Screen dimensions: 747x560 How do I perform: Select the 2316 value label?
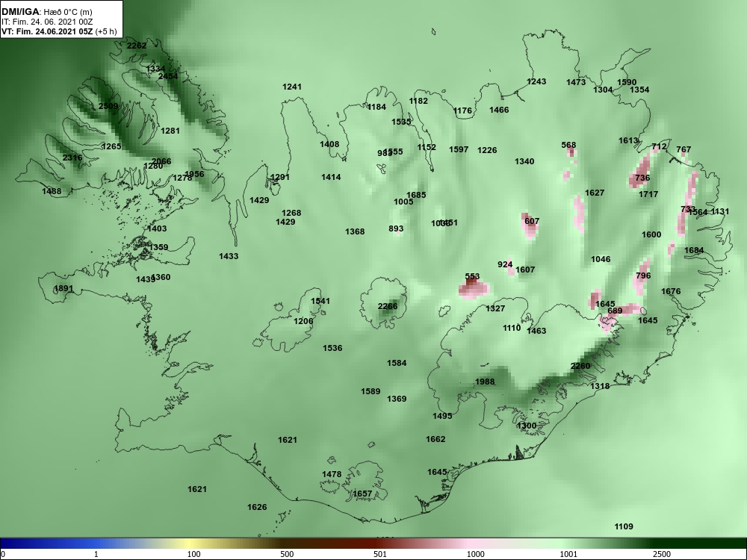[x=72, y=158]
